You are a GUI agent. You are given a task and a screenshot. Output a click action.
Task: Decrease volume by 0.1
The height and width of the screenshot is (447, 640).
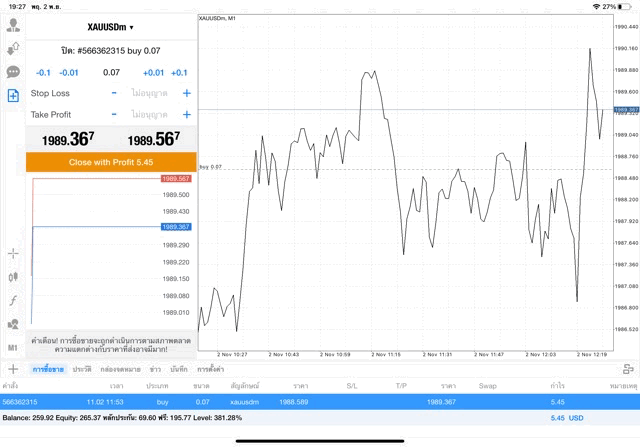[x=43, y=73]
